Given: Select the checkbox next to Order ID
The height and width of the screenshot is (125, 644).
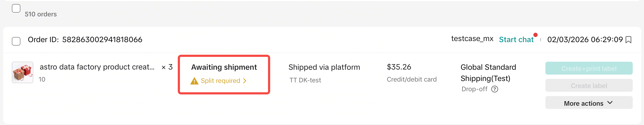Looking at the screenshot, I should [16, 41].
